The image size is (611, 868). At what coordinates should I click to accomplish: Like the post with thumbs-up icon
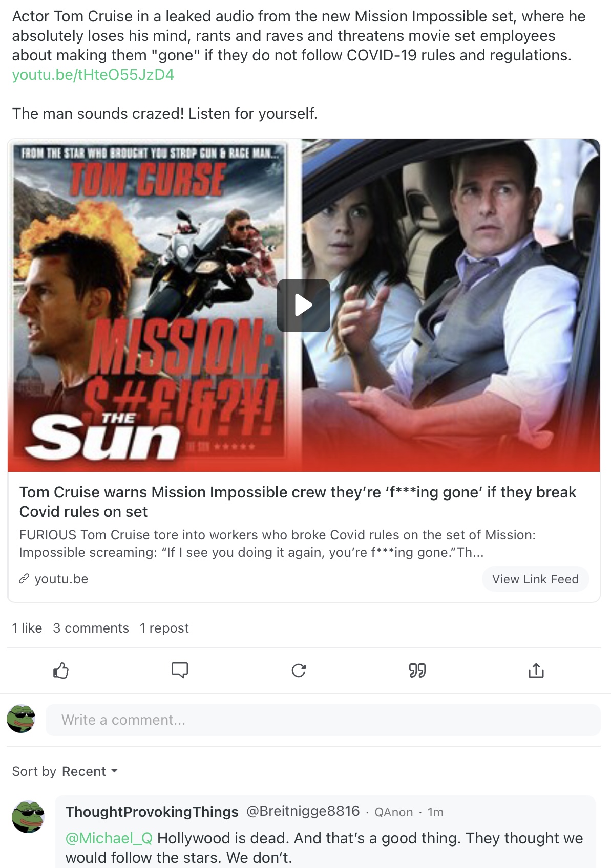[x=61, y=670]
